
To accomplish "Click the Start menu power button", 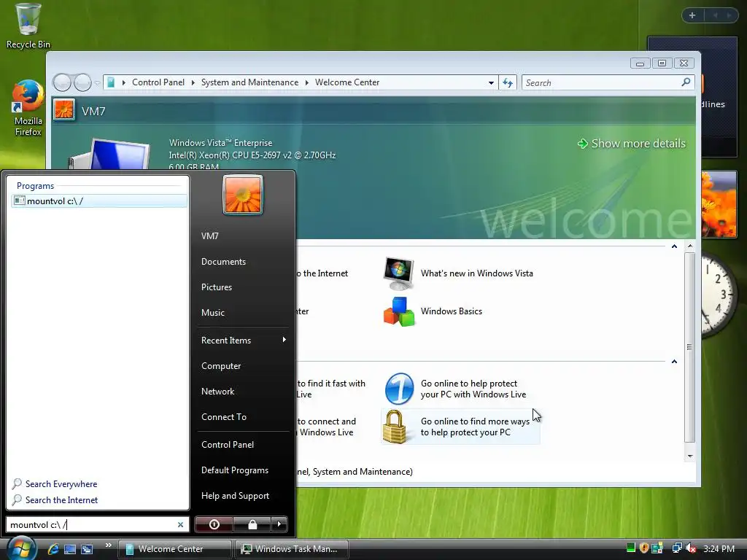I will [x=214, y=524].
